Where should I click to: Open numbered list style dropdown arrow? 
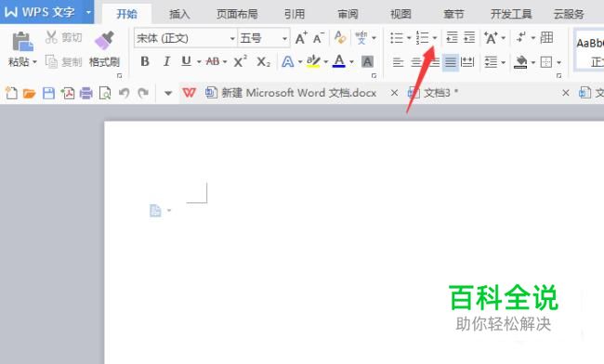[435, 38]
